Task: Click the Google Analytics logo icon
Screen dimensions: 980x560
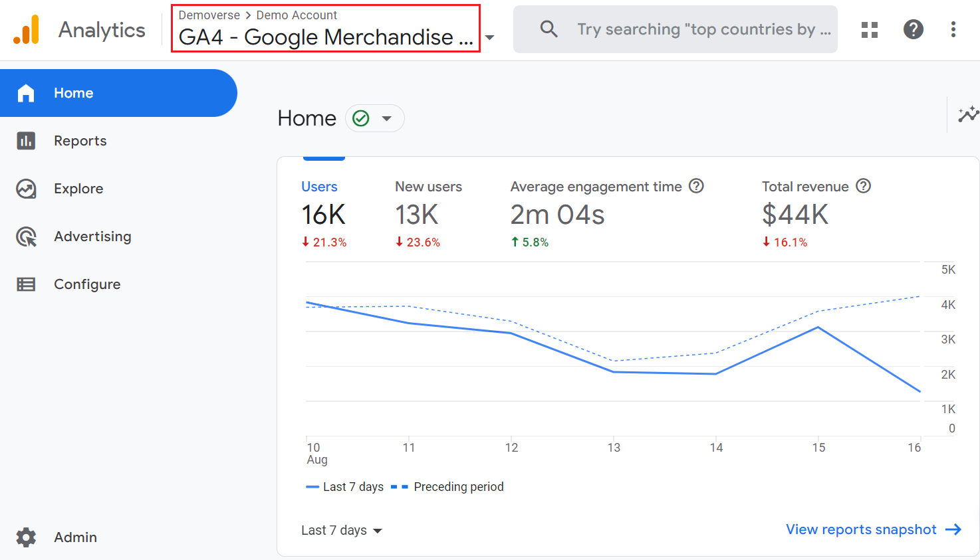Action: click(x=27, y=30)
